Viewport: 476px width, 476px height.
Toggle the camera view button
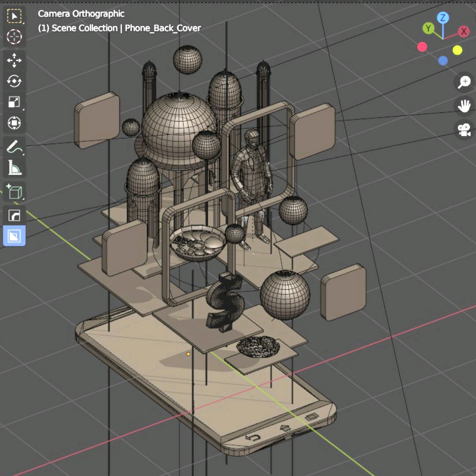464,130
